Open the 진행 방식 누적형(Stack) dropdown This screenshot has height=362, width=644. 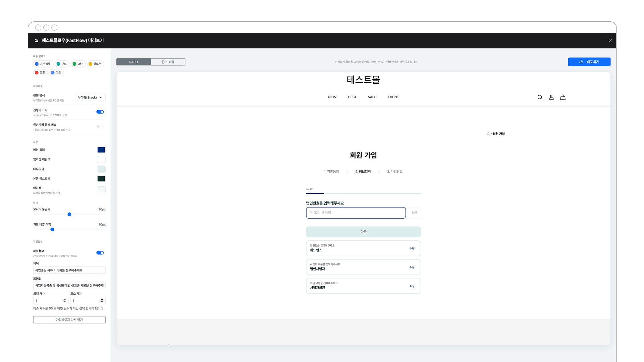click(x=91, y=98)
